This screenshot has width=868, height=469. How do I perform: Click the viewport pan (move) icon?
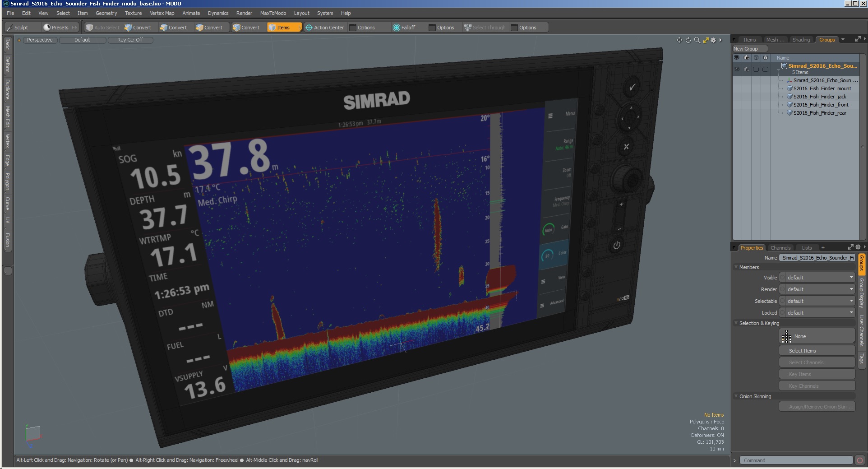[x=679, y=40]
